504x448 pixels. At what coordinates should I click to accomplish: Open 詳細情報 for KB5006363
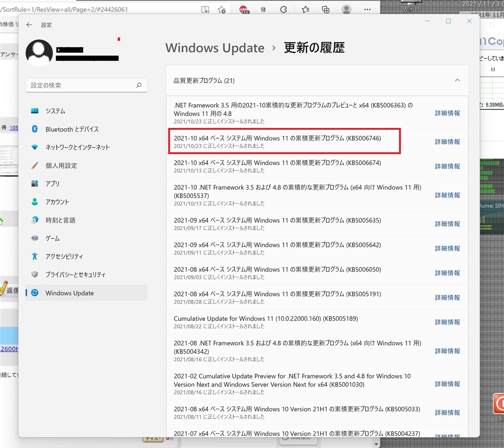click(x=447, y=113)
